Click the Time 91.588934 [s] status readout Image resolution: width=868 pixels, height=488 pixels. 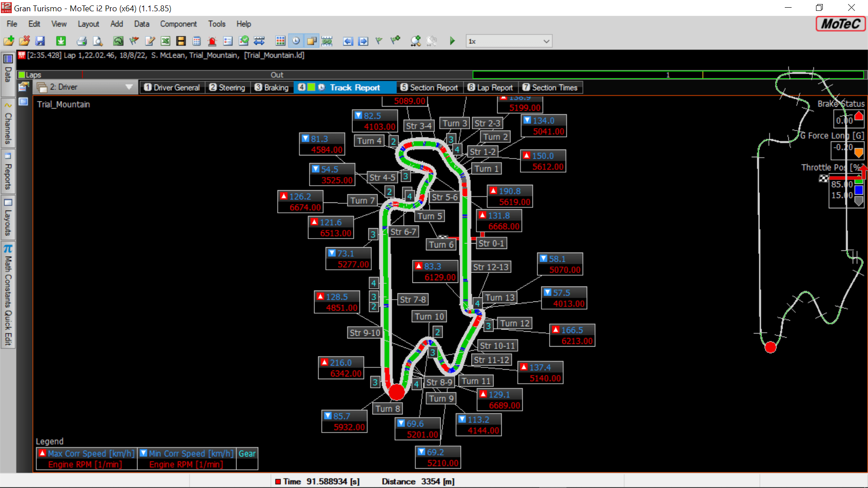[x=317, y=481]
